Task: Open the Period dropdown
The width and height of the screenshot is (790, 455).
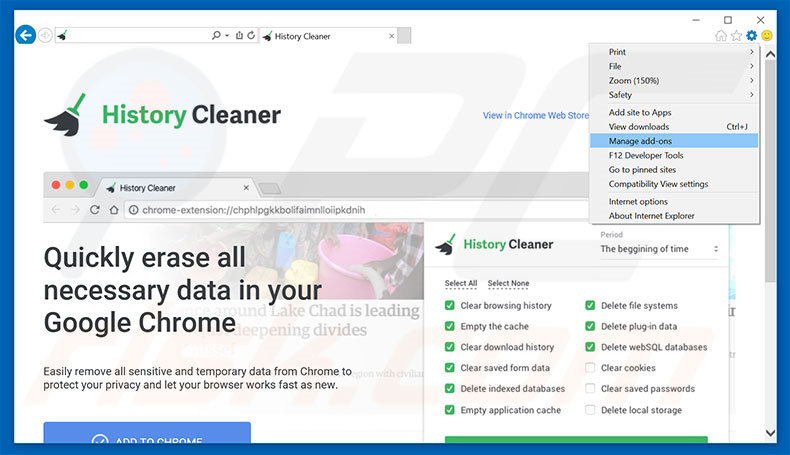Action: tap(660, 249)
